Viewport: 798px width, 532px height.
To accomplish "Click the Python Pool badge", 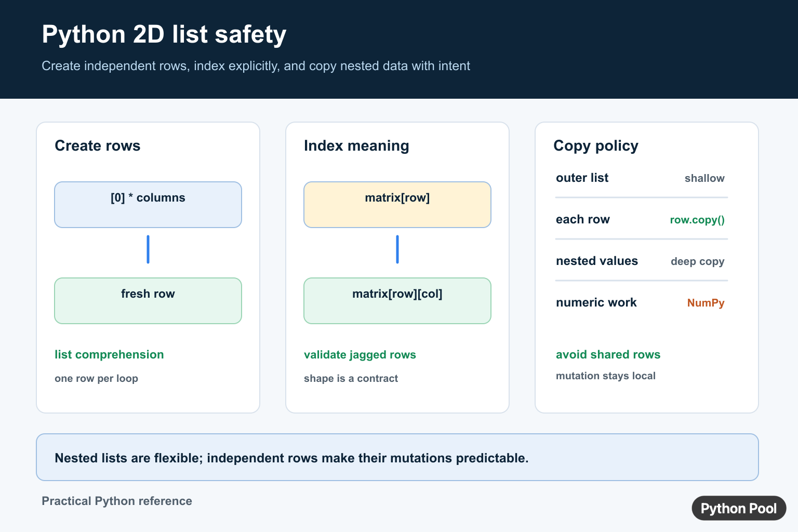I will (x=739, y=508).
